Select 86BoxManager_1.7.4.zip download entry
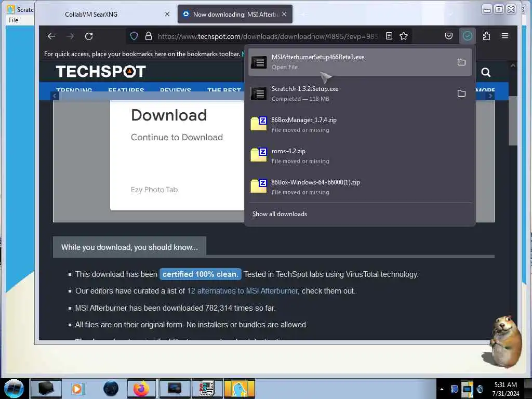This screenshot has height=399, width=532. coord(360,125)
